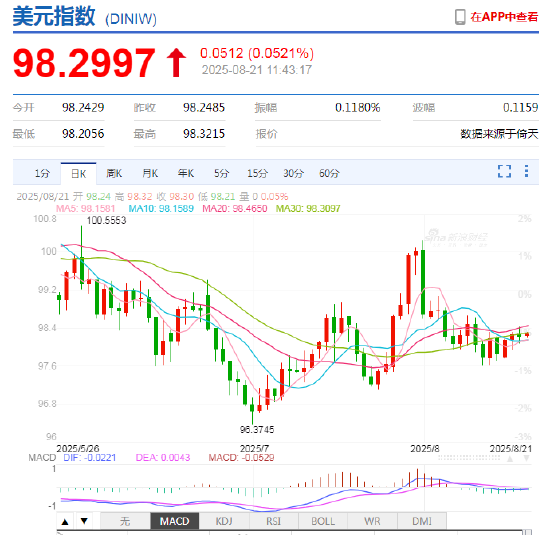Click 振幅 value 0.1180%
Screen dimensions: 550x535
click(357, 107)
